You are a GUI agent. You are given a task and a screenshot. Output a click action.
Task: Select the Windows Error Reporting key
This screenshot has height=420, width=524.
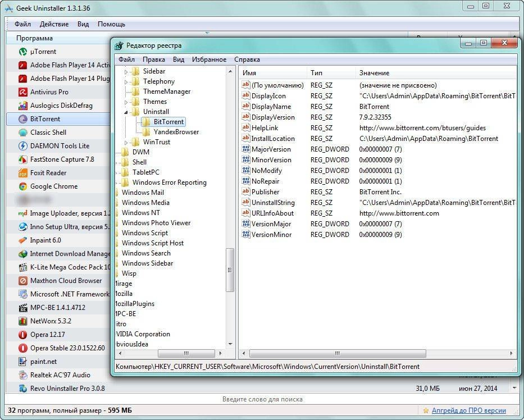coord(170,182)
